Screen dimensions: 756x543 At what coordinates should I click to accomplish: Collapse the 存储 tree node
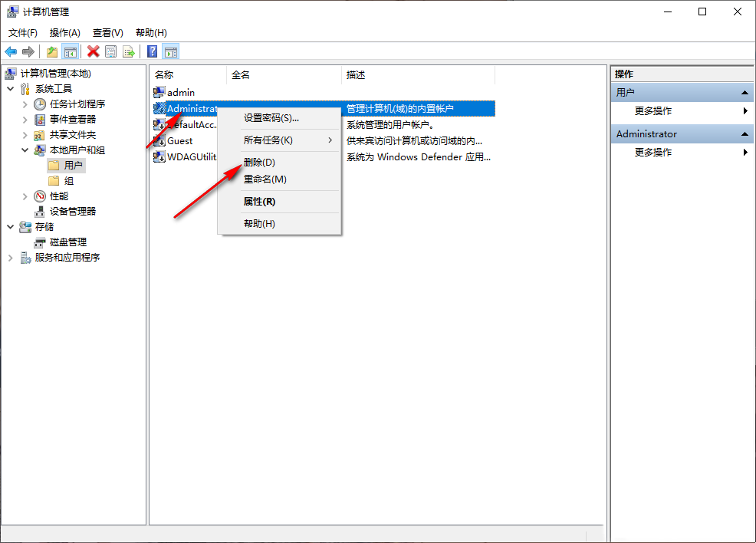[x=11, y=227]
